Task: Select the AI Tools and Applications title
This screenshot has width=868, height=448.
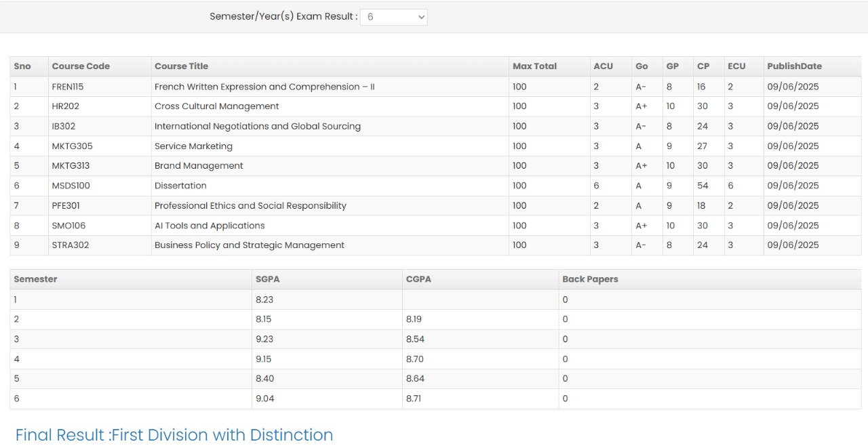Action: tap(210, 226)
